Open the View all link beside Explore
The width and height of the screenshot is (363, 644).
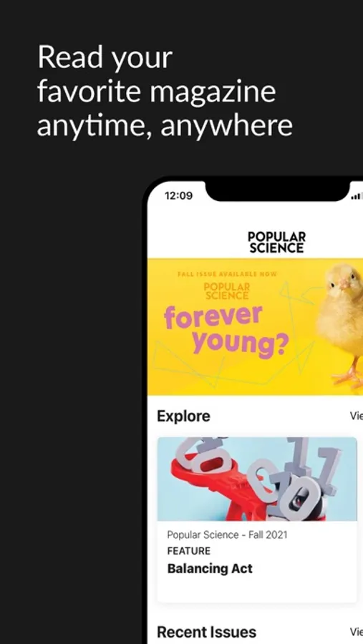pos(356,416)
